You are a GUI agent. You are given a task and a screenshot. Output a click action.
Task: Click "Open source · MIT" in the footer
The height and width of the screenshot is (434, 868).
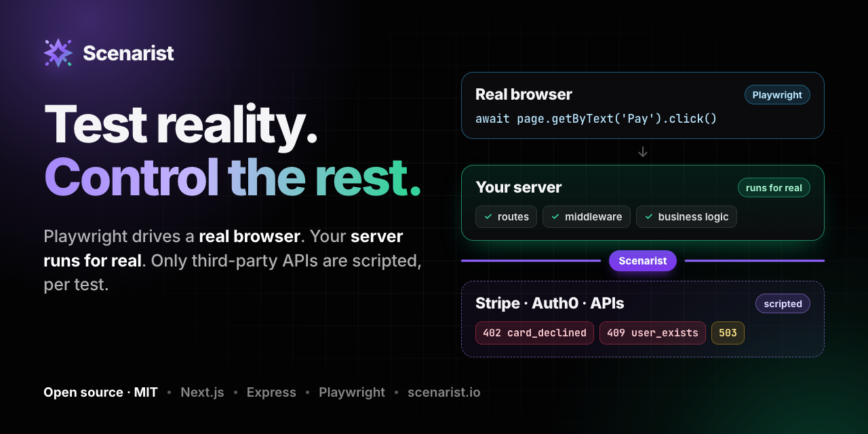[100, 393]
